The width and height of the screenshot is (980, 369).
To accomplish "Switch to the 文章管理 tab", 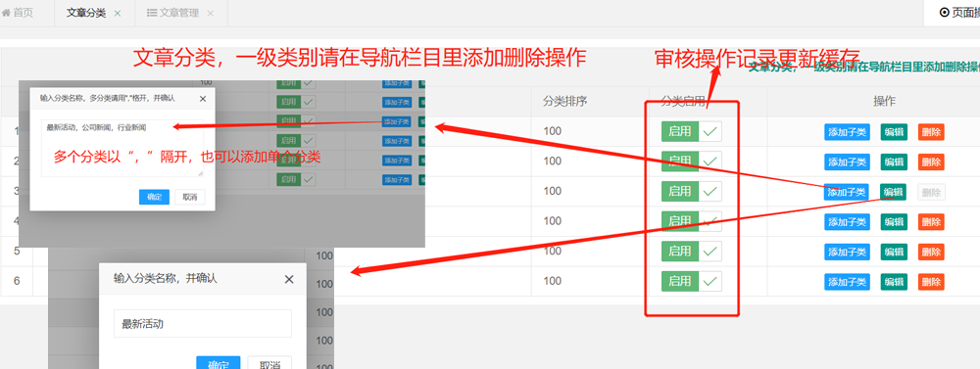I will (x=181, y=13).
